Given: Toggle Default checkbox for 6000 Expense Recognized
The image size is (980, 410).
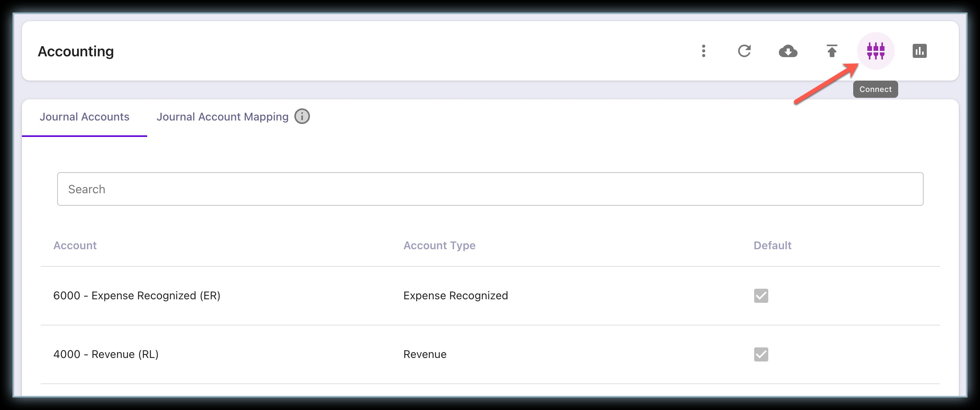Looking at the screenshot, I should pyautogui.click(x=761, y=296).
